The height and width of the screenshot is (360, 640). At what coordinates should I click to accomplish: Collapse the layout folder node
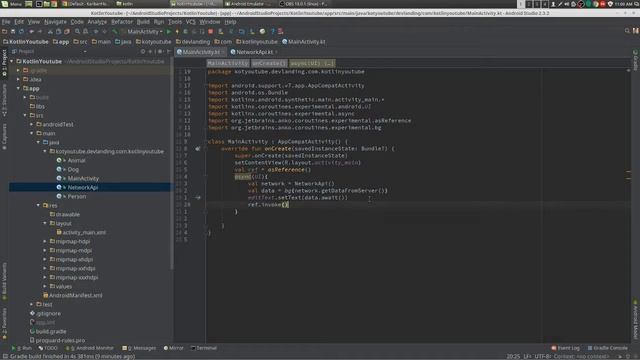(45, 223)
